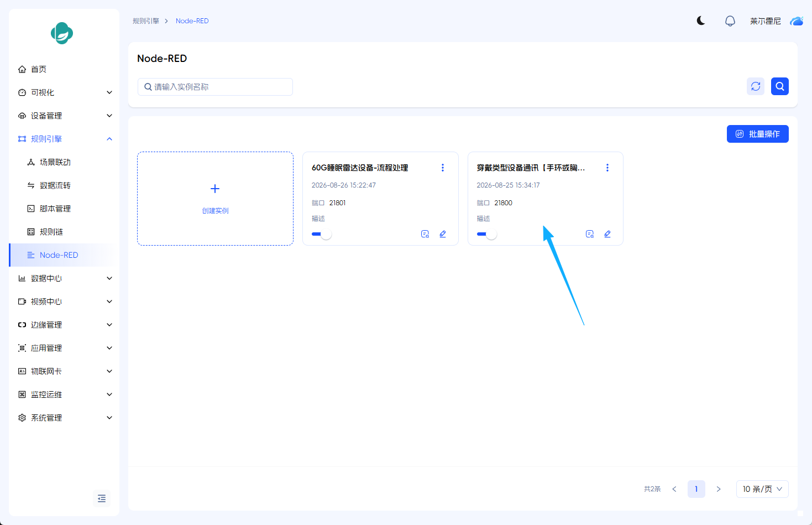
Task: Click the blue search icon button
Action: click(x=780, y=86)
